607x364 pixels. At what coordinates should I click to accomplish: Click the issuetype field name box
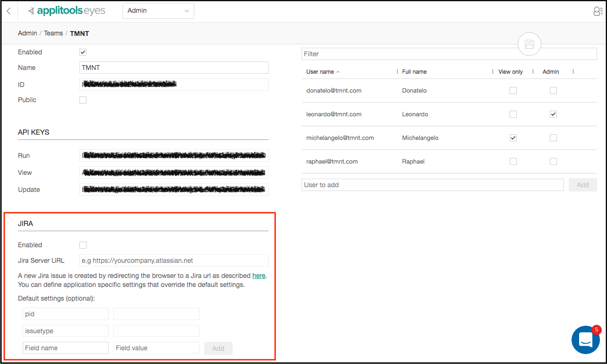click(66, 331)
